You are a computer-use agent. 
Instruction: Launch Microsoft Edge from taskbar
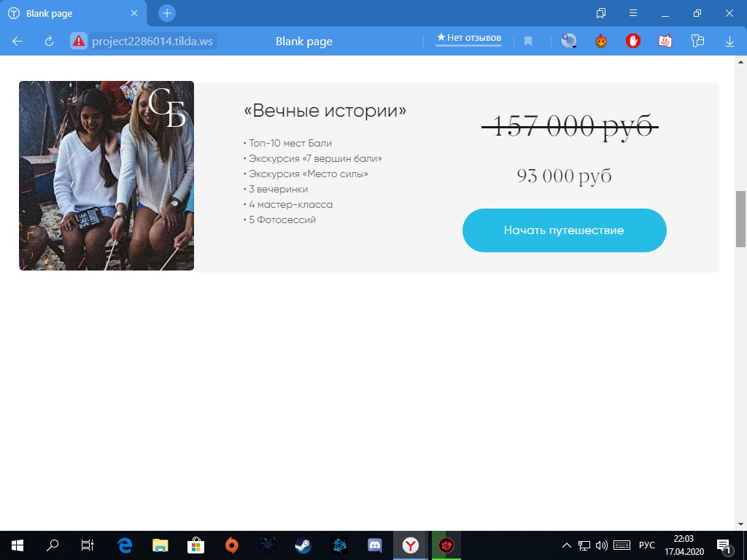[x=125, y=545]
